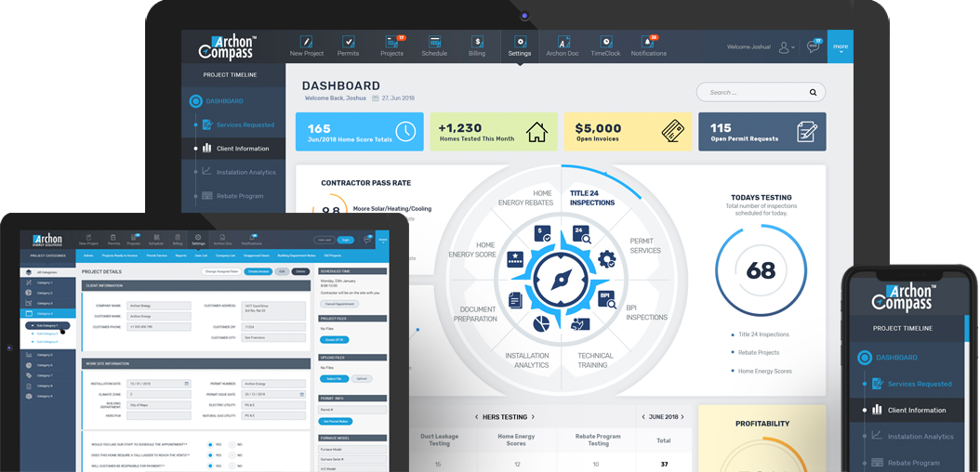980x472 pixels.
Task: Go to month after June 2018
Action: pos(682,417)
